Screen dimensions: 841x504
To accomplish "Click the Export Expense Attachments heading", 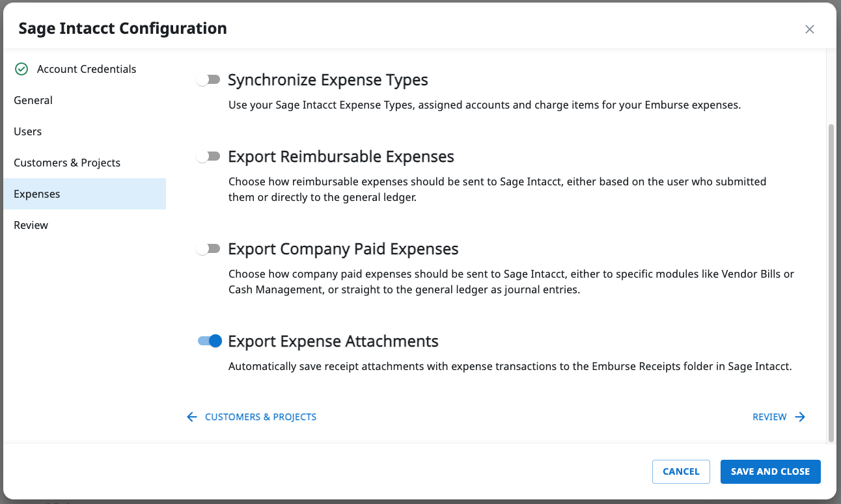I will coord(333,341).
